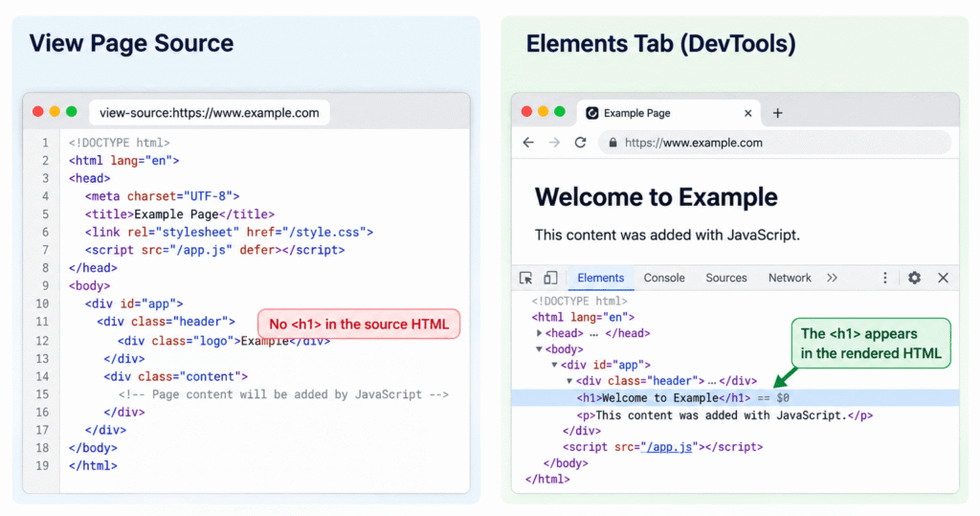
Task: Toggle the device toolbar icon
Action: tap(550, 278)
